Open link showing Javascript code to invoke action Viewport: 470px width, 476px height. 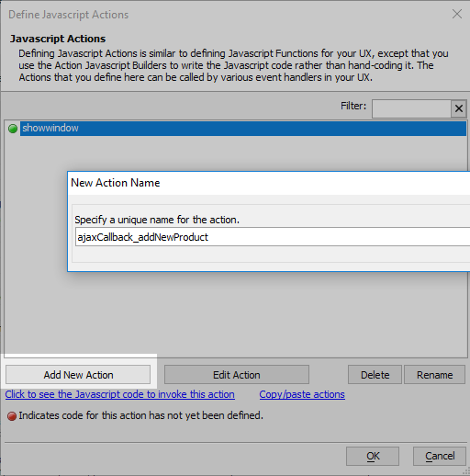tap(120, 394)
